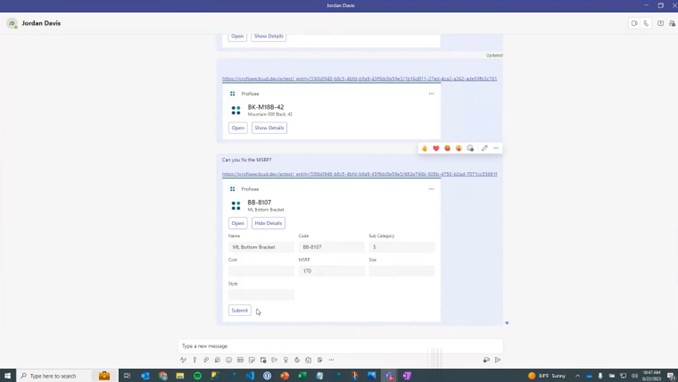Click Show Details on the topmost card

click(x=269, y=36)
